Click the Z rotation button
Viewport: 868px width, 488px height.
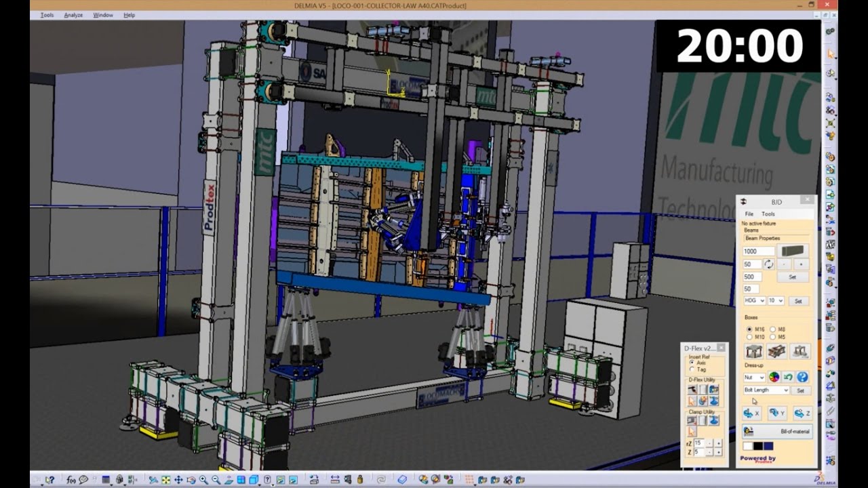802,413
